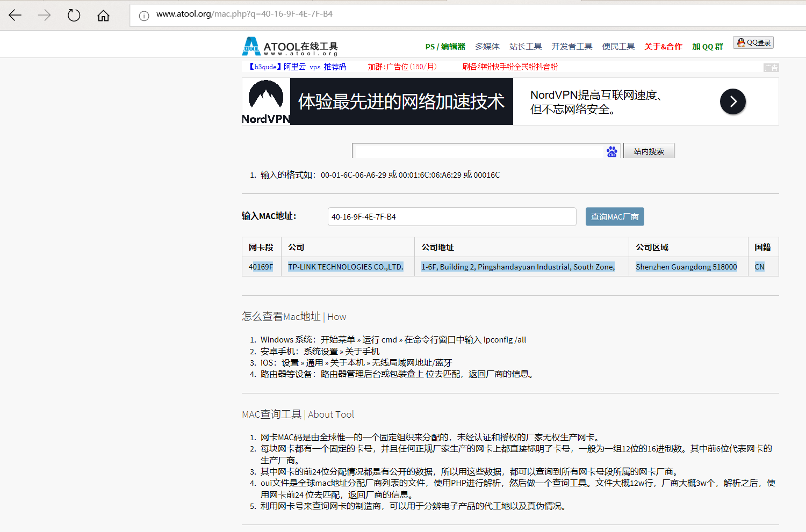The height and width of the screenshot is (532, 806).
Task: Focus the site search text box
Action: pyautogui.click(x=479, y=151)
